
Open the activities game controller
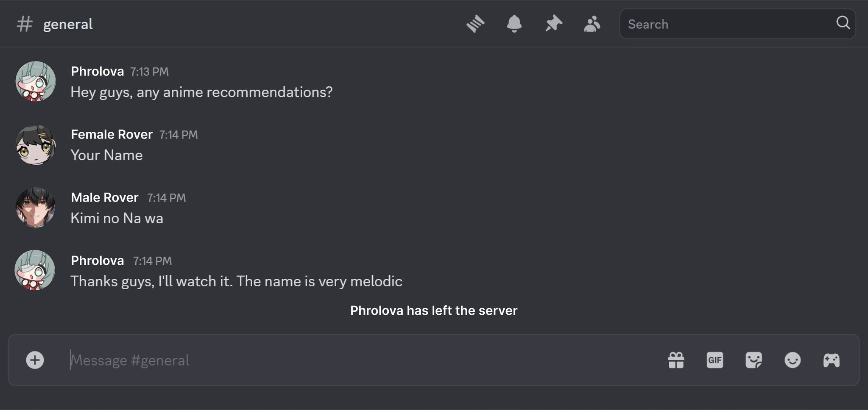pos(831,360)
